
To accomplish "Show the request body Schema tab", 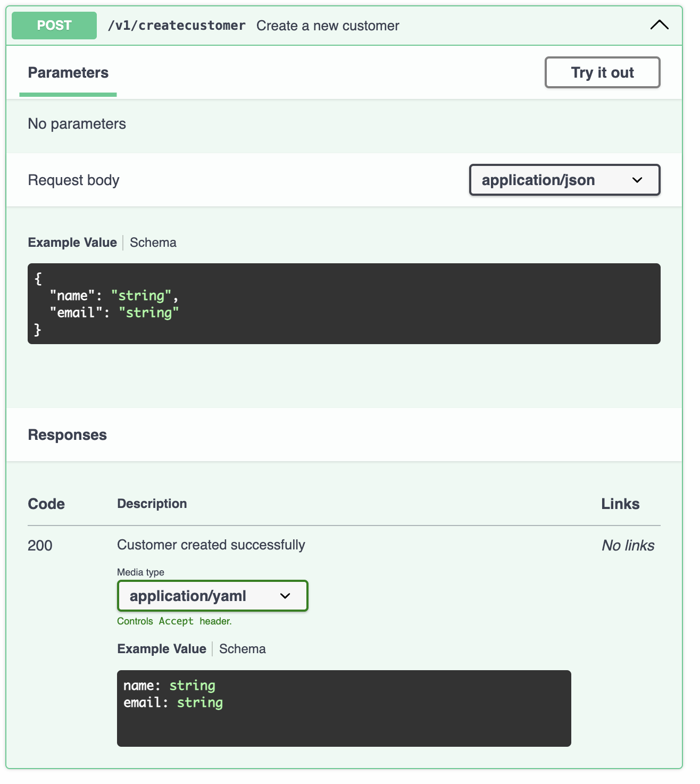I will point(153,243).
